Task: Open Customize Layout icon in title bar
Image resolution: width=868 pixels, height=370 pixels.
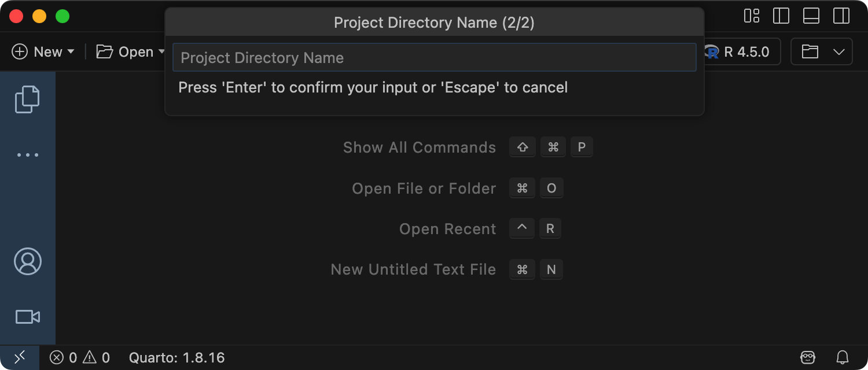Action: tap(752, 16)
